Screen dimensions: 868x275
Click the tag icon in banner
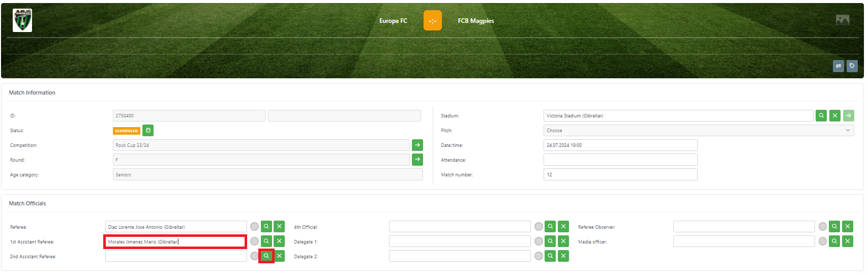[x=852, y=66]
